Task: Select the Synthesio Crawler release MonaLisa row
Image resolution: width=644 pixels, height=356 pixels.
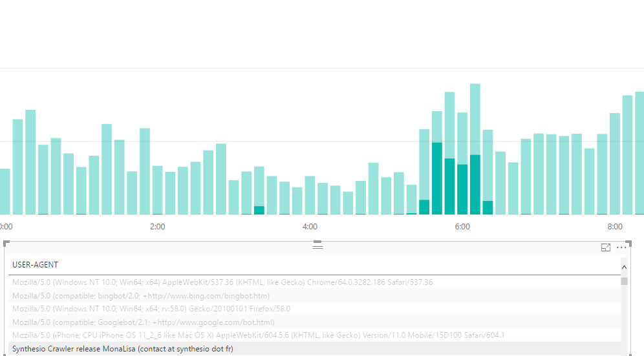Action: pyautogui.click(x=123, y=349)
